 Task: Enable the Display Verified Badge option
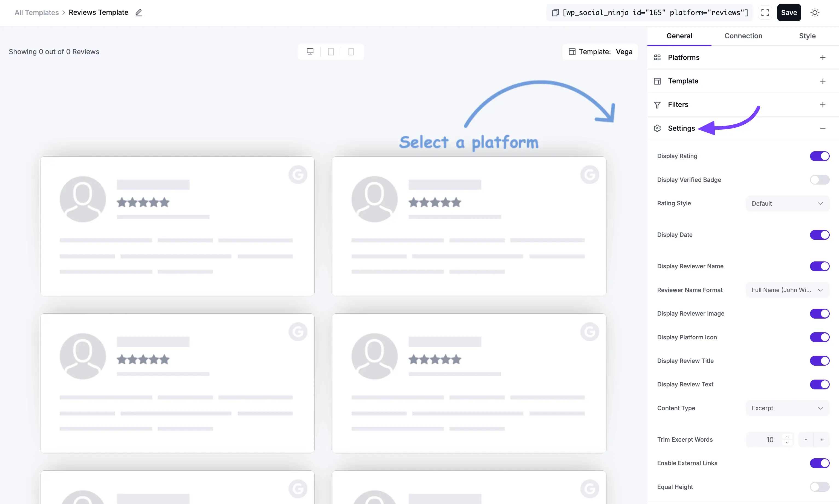(x=819, y=180)
